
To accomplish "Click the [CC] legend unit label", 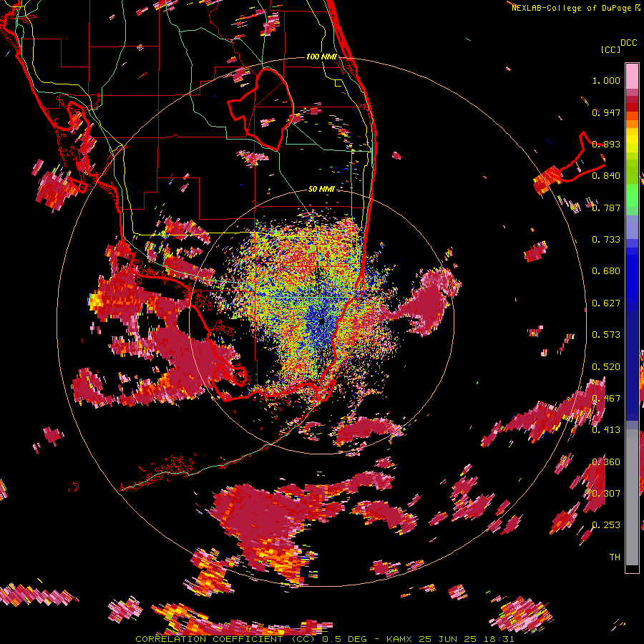I will coord(611,49).
